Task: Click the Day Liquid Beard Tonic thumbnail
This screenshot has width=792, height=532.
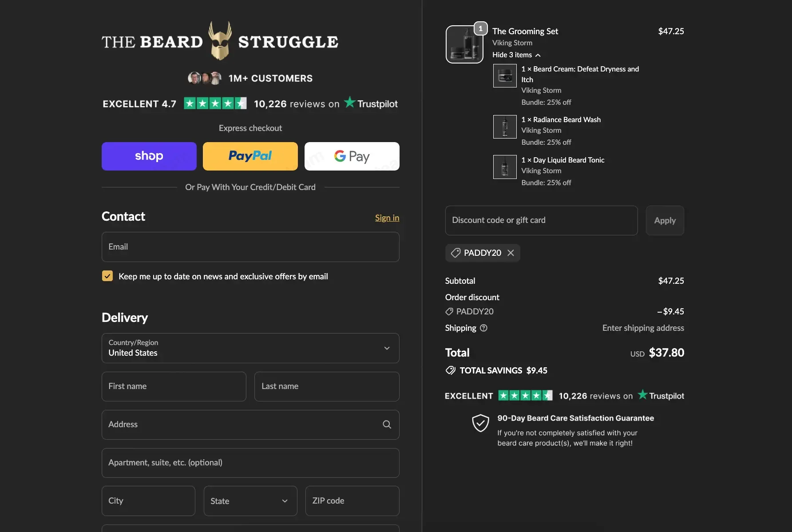Action: [505, 167]
